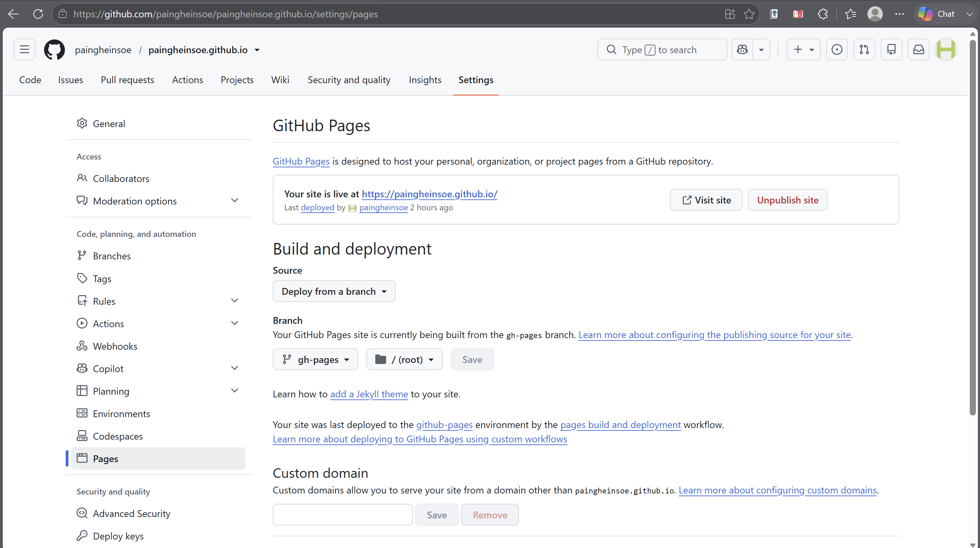Screen dimensions: 980x548
Task: Open the notifications inbox icon
Action: pyautogui.click(x=919, y=49)
